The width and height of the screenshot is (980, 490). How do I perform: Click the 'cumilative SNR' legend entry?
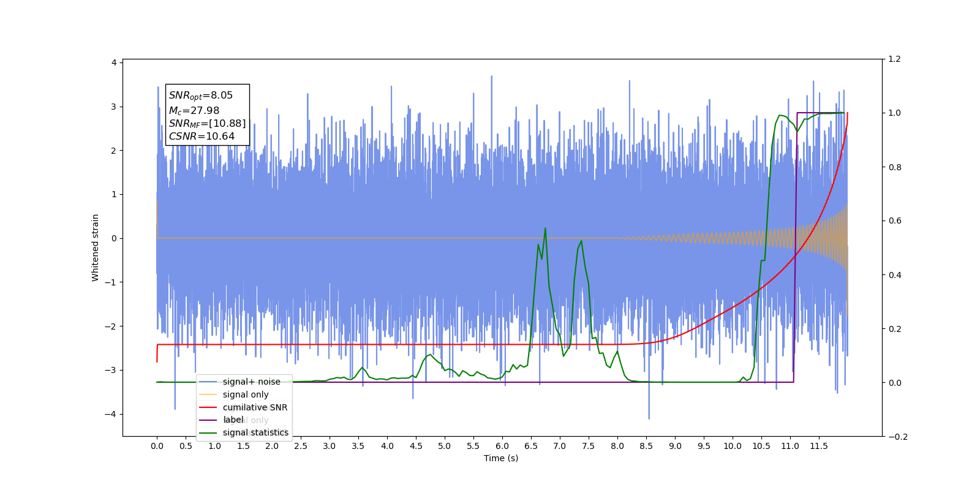[x=244, y=407]
